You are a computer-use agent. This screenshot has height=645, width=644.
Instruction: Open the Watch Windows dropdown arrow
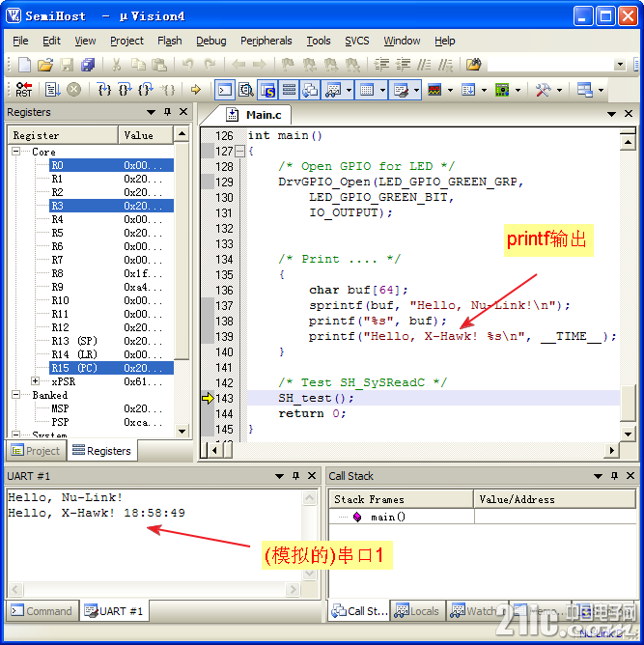tap(349, 90)
